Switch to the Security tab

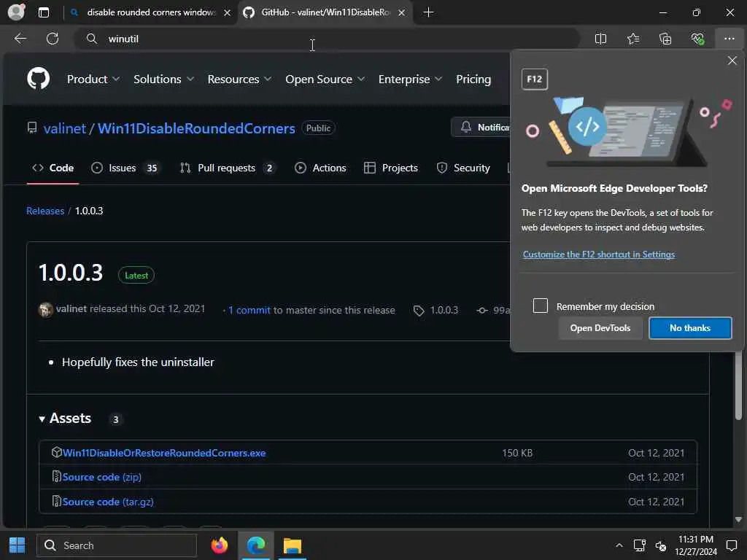coord(463,168)
